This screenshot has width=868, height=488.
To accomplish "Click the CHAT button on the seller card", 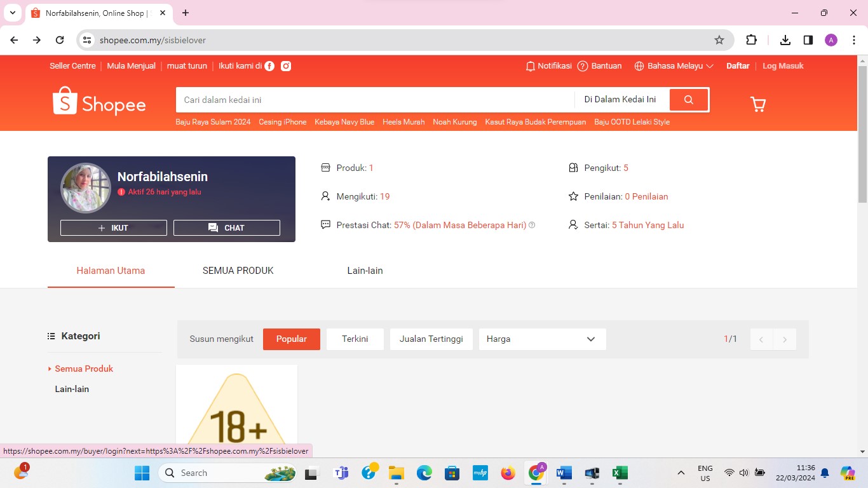I will (226, 227).
